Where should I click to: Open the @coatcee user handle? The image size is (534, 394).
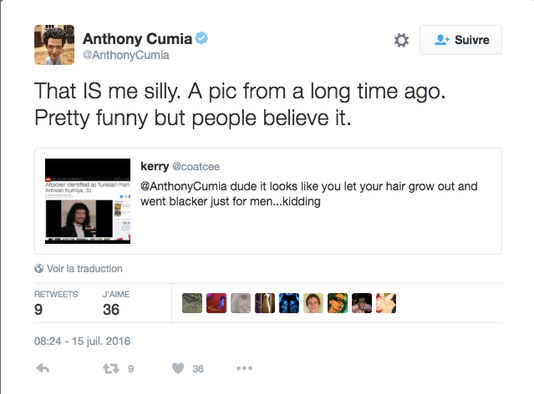pyautogui.click(x=196, y=167)
